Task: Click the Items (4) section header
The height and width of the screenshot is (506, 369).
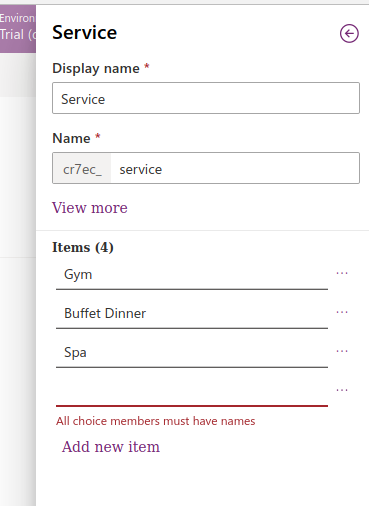Action: point(83,248)
